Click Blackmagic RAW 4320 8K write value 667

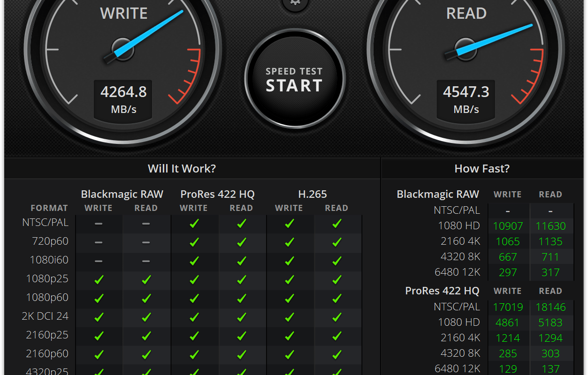pos(508,257)
